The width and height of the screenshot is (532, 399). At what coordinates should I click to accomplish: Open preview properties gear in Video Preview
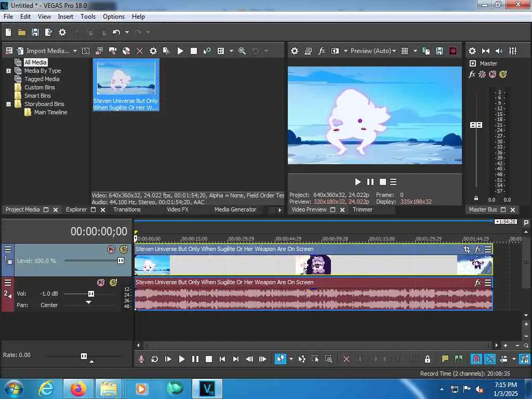(x=295, y=51)
